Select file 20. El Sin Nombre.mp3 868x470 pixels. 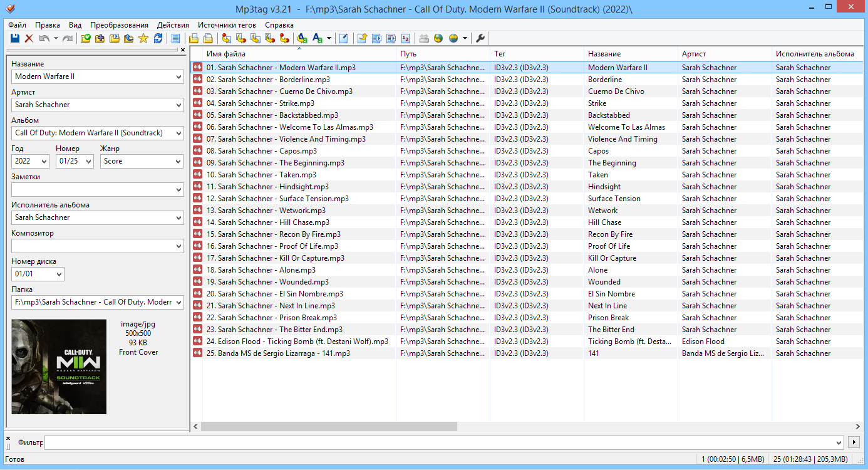pyautogui.click(x=275, y=294)
